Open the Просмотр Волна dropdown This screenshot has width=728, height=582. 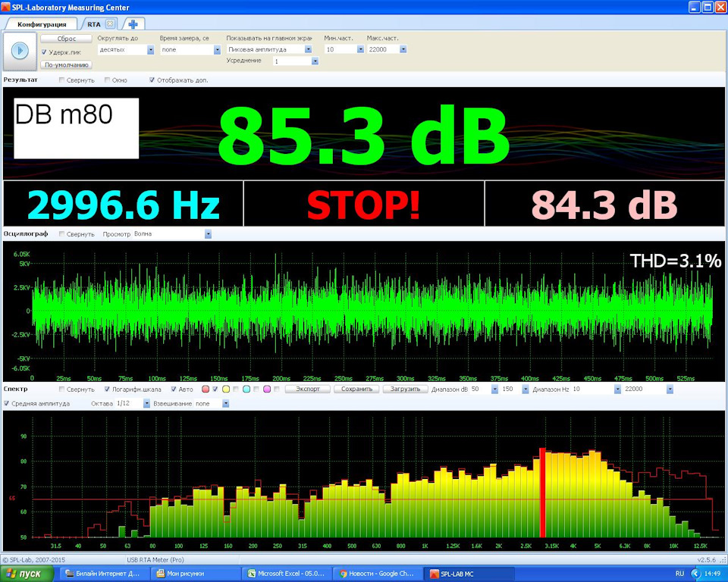[x=208, y=234]
